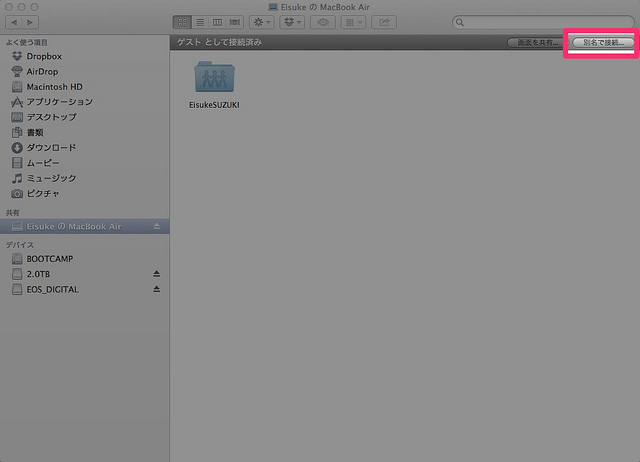This screenshot has height=462, width=640.
Task: Open the arrange items dropdown
Action: tap(353, 22)
